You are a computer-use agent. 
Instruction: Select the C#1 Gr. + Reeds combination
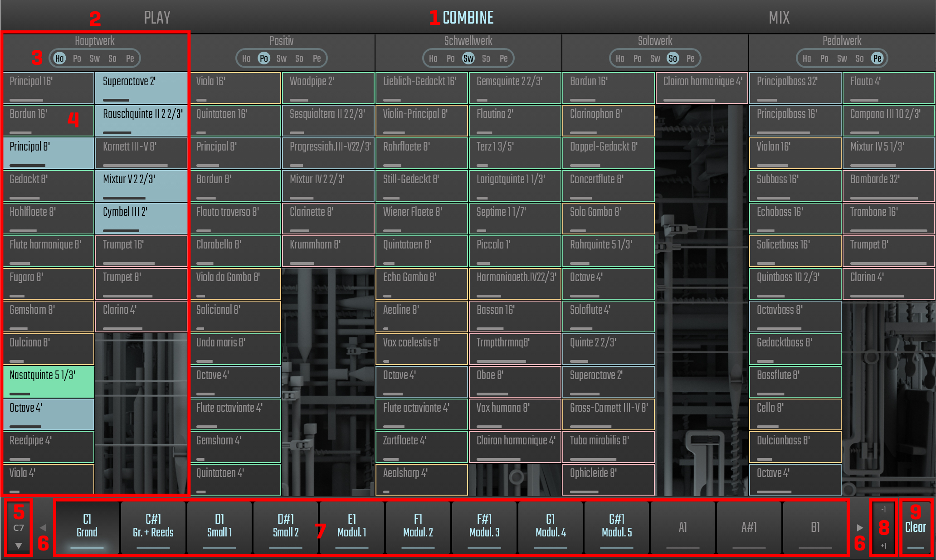click(x=153, y=527)
